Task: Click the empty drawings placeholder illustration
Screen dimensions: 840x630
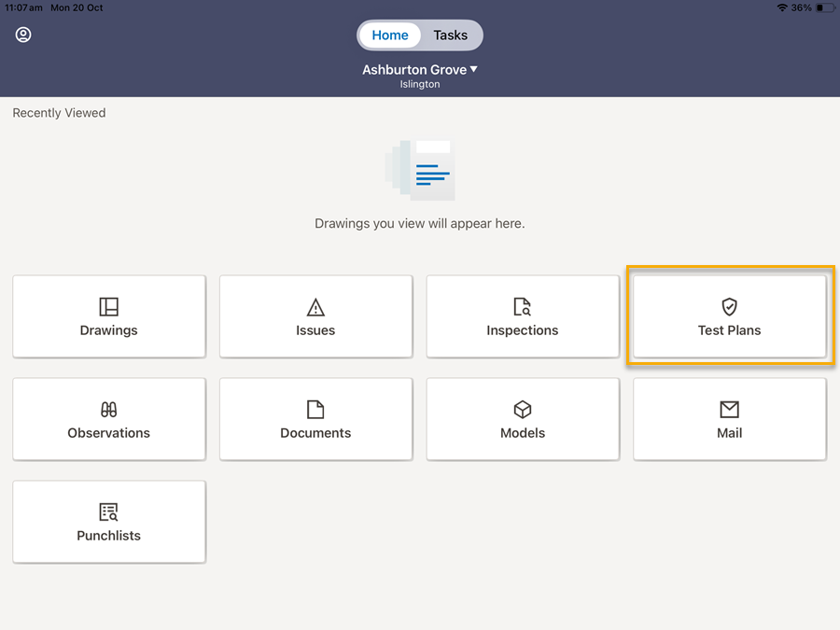Action: pos(420,171)
